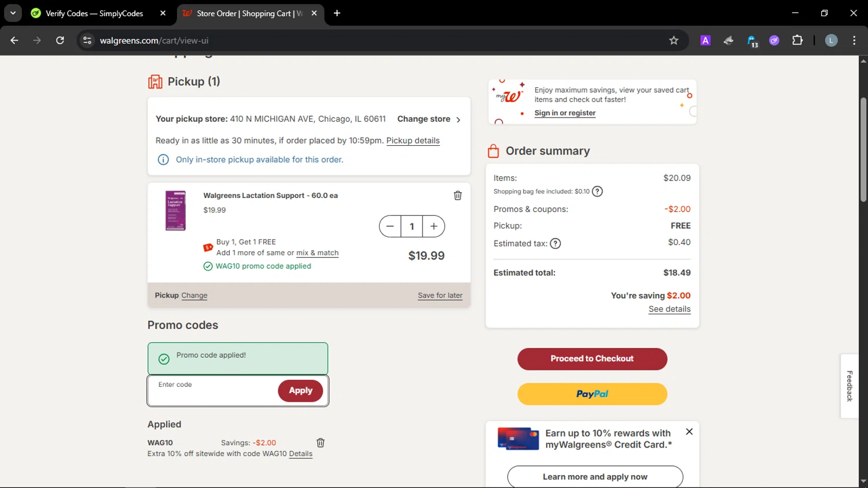Screen dimensions: 868x488
Task: Click the Buy 1 Get 1 FREE tag icon
Action: pos(208,248)
